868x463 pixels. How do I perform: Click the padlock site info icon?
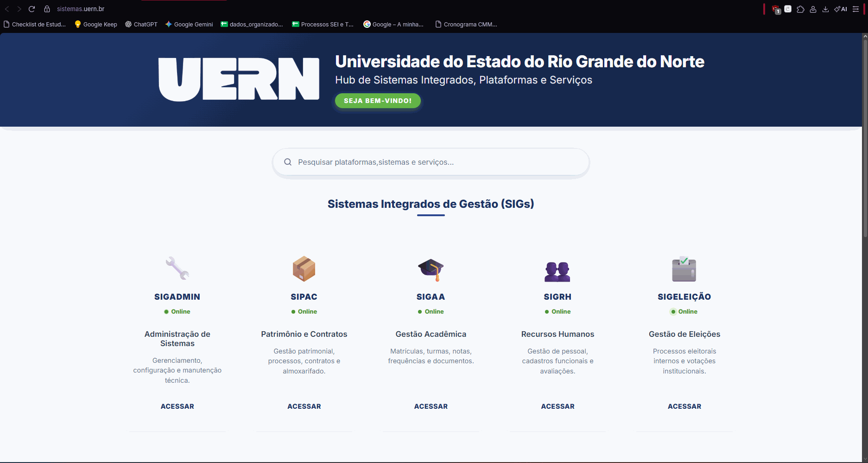[47, 9]
